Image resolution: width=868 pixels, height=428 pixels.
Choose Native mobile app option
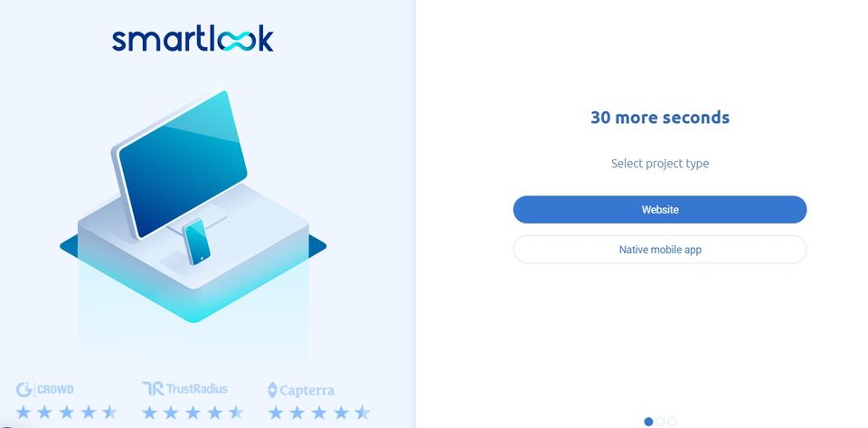(660, 249)
